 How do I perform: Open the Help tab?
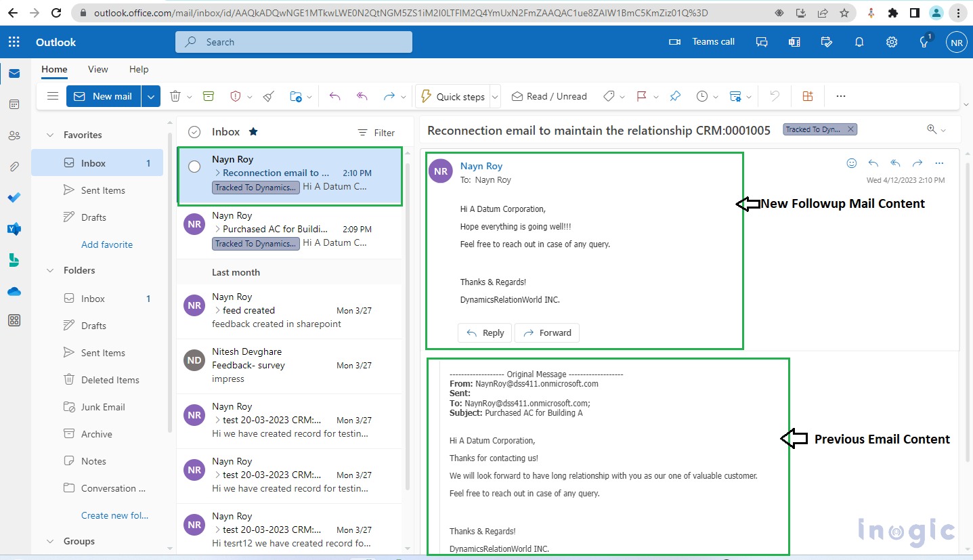[139, 69]
